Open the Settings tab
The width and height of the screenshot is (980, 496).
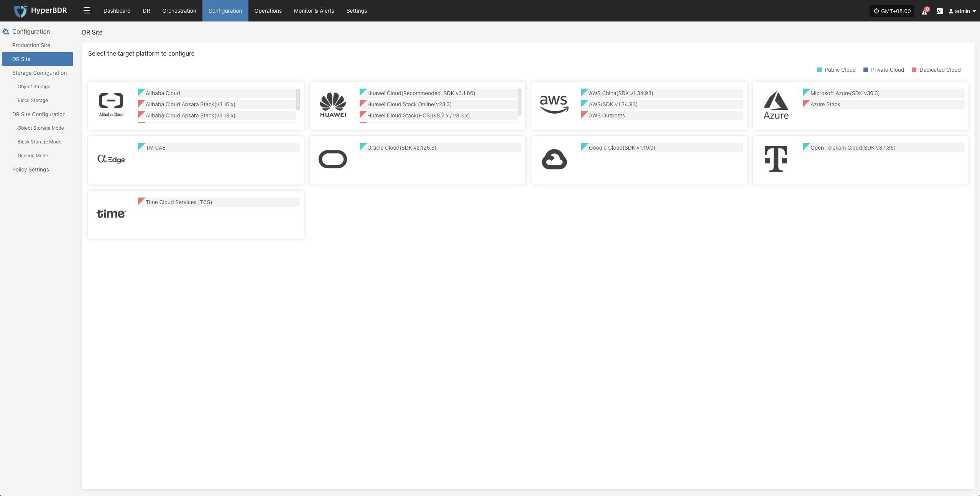pos(357,11)
